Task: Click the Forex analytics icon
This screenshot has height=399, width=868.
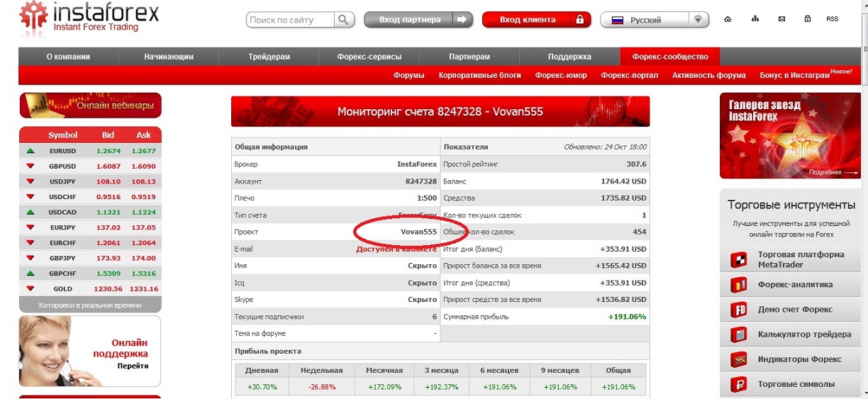Action: click(739, 284)
